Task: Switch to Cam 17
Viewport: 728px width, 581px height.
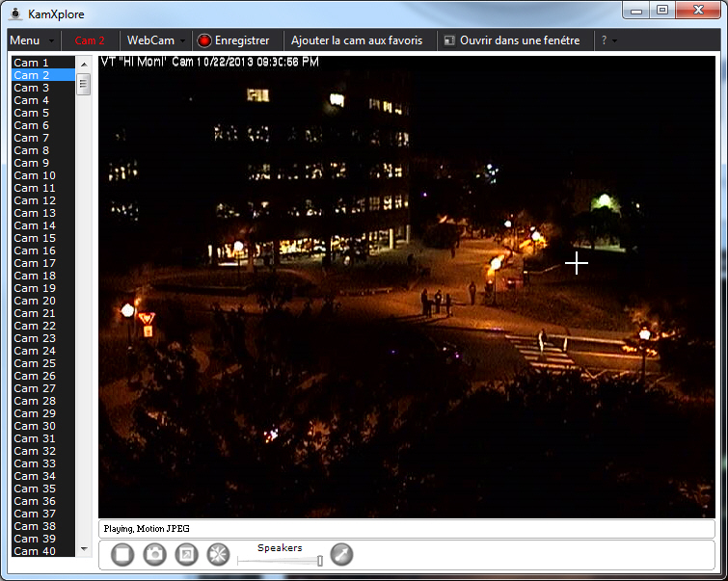Action: click(43, 263)
